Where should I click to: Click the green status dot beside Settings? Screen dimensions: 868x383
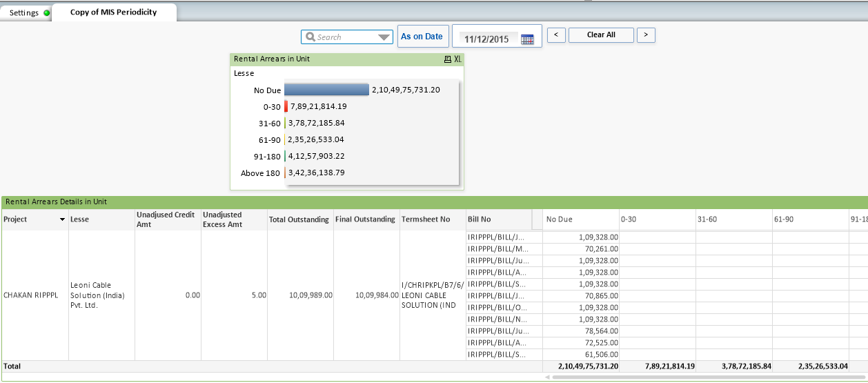pyautogui.click(x=46, y=13)
